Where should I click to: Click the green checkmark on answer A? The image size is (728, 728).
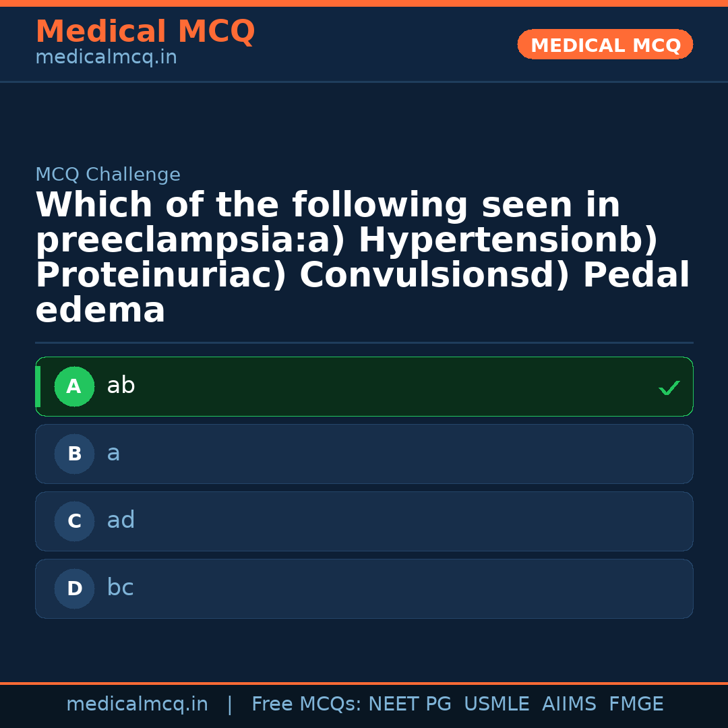pos(669,387)
